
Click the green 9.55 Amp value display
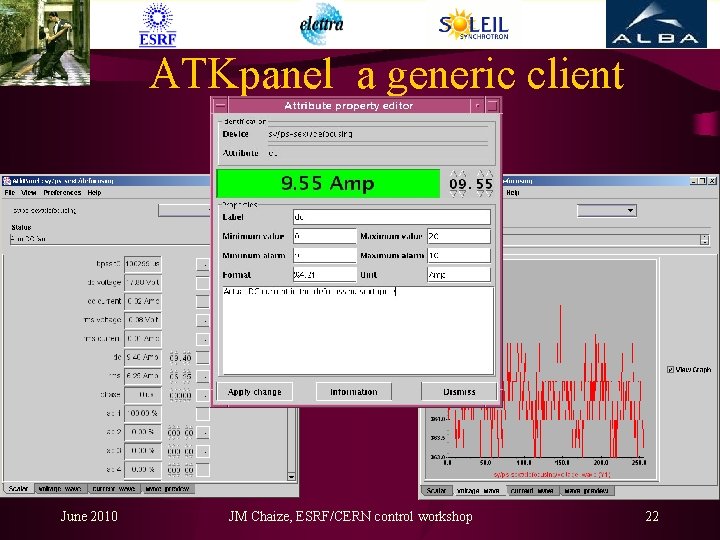(x=328, y=184)
